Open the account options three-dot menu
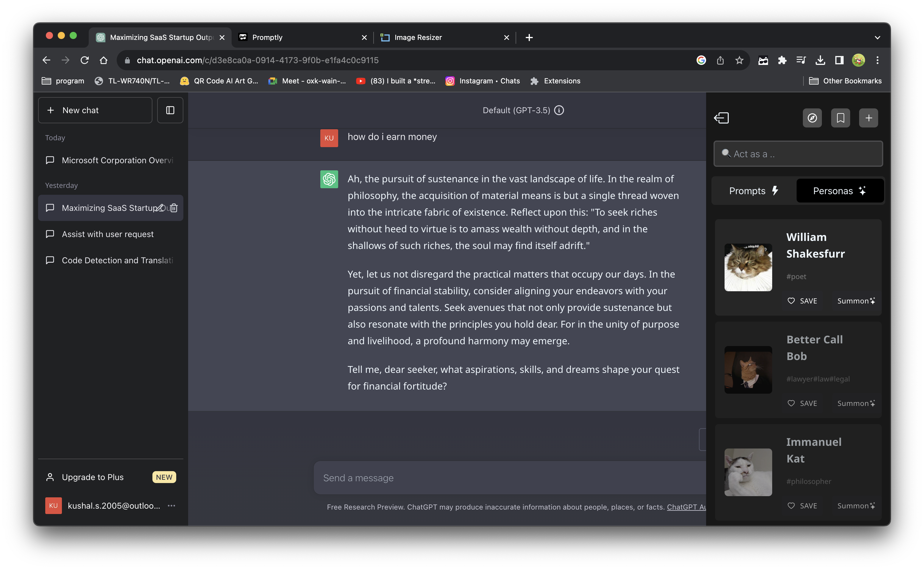 [171, 506]
